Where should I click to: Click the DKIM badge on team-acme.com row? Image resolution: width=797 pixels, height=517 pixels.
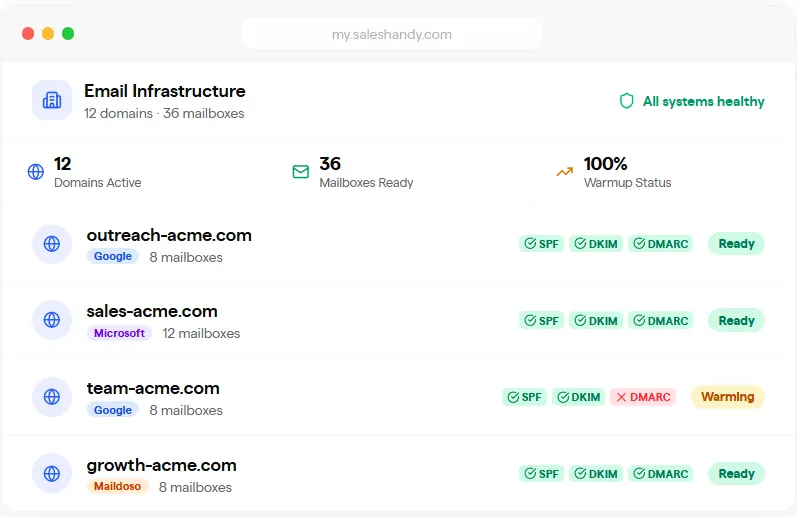[578, 397]
